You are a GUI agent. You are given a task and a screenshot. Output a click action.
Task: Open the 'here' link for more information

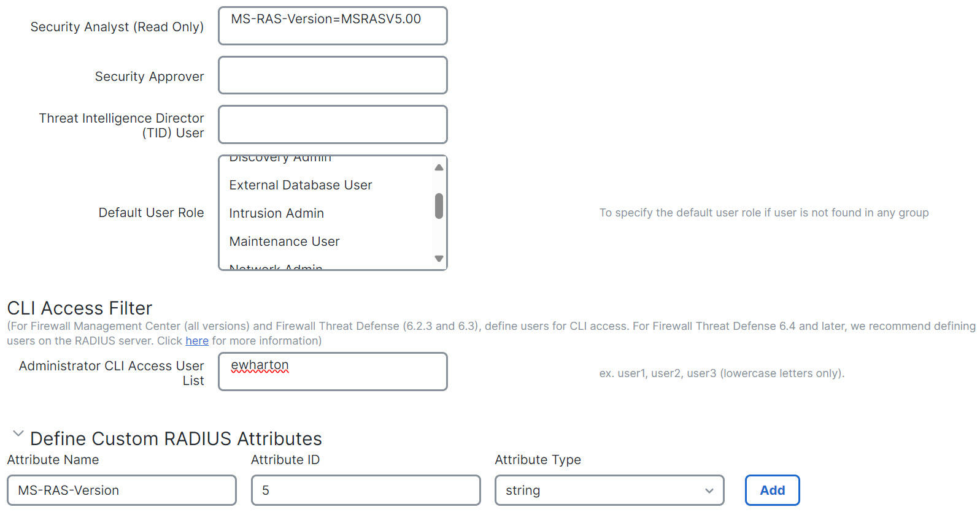pyautogui.click(x=197, y=341)
